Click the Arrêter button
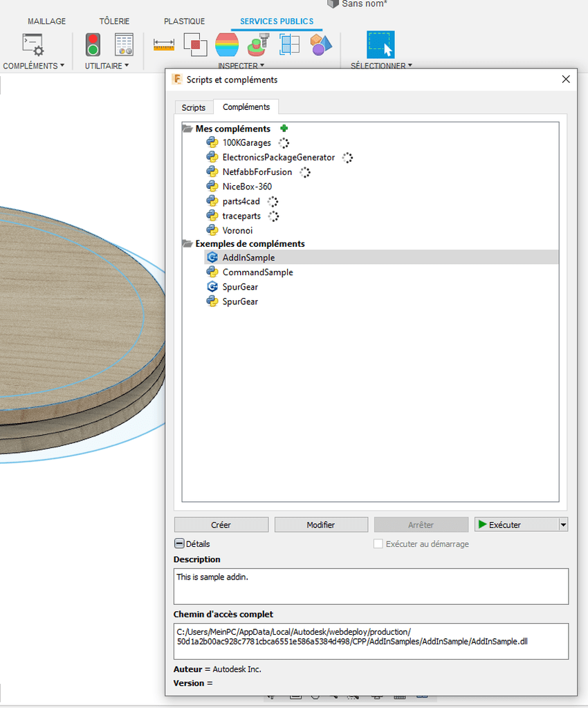This screenshot has width=588, height=708. tap(421, 525)
